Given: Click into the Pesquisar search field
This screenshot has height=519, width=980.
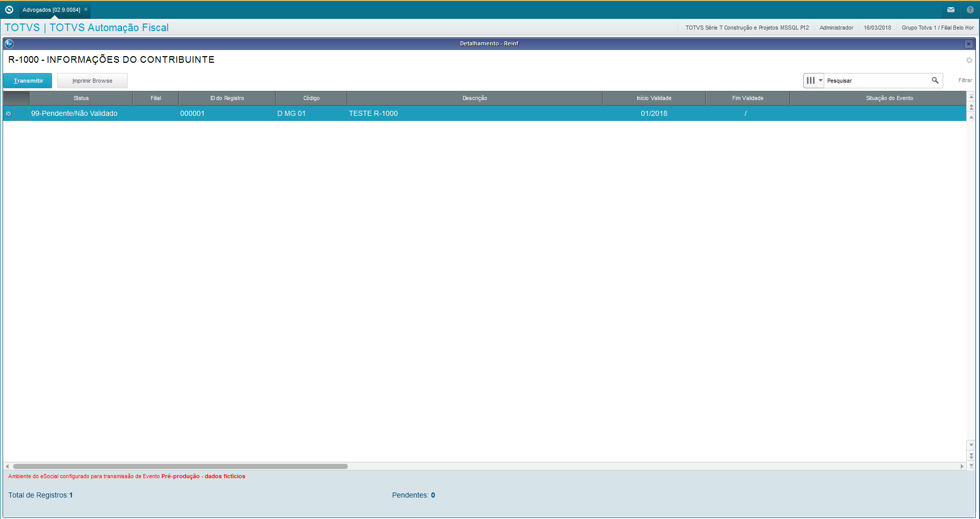Looking at the screenshot, I should [877, 81].
